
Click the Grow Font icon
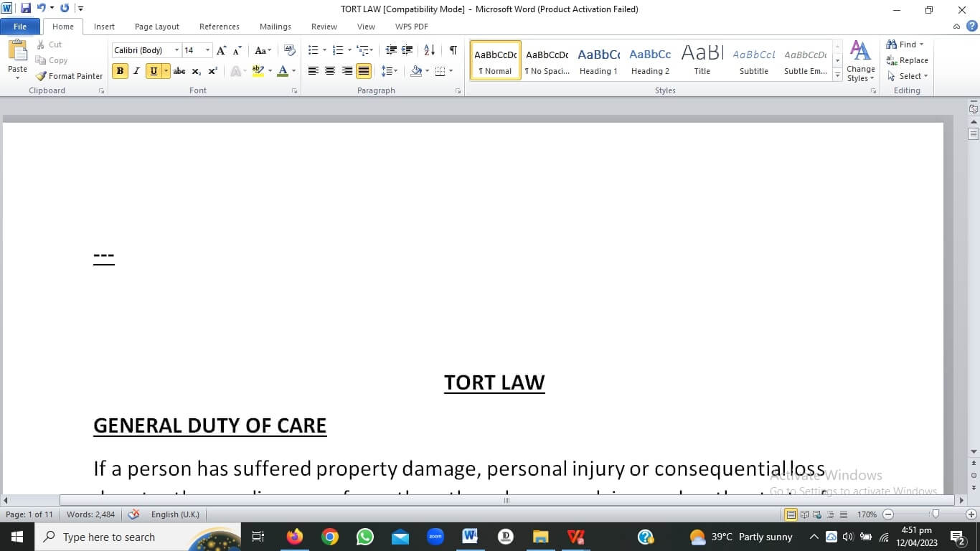point(221,50)
